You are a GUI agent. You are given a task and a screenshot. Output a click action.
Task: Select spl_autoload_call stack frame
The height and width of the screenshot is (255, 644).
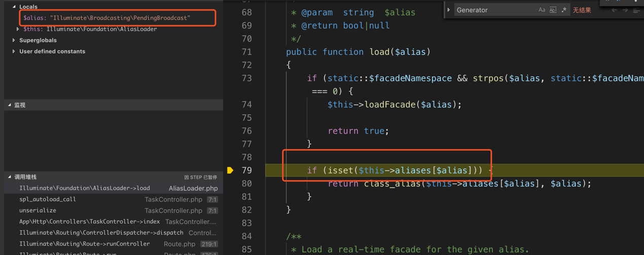(x=48, y=199)
